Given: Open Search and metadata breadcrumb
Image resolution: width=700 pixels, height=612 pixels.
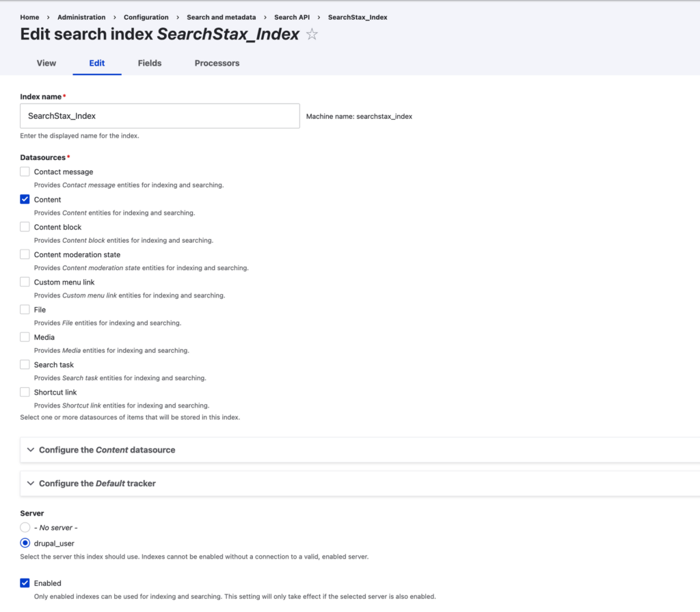Looking at the screenshot, I should [x=221, y=17].
